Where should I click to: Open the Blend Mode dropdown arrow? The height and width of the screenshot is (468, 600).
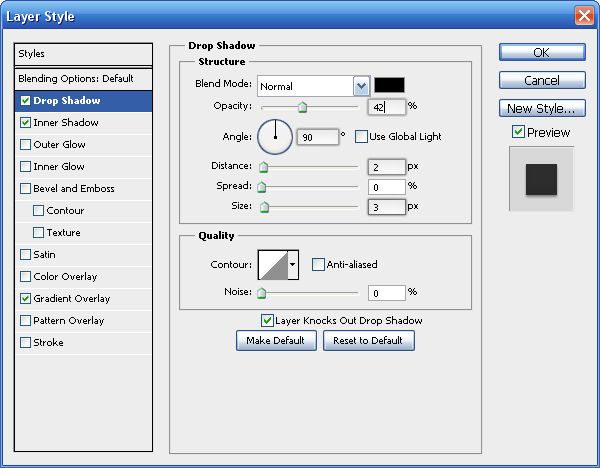[361, 86]
